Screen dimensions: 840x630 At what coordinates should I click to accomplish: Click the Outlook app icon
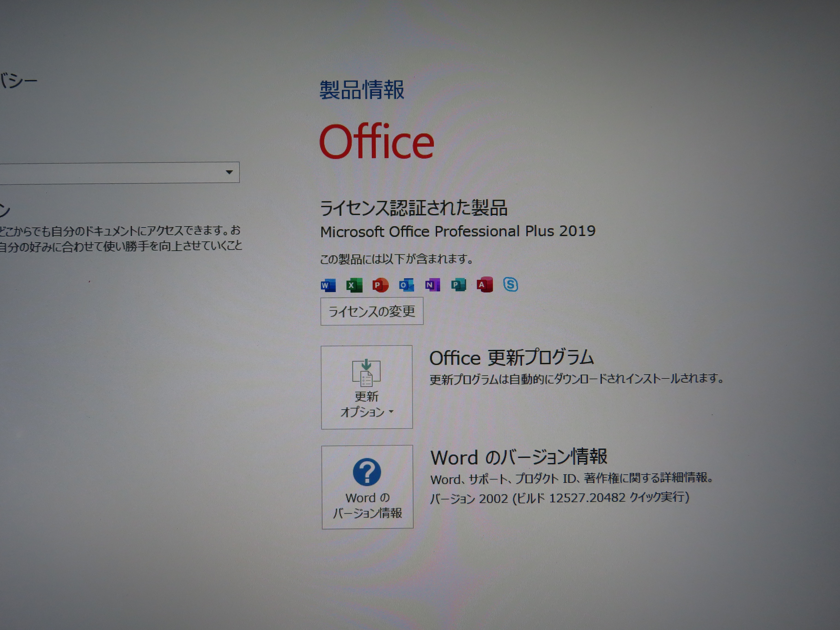pyautogui.click(x=406, y=285)
